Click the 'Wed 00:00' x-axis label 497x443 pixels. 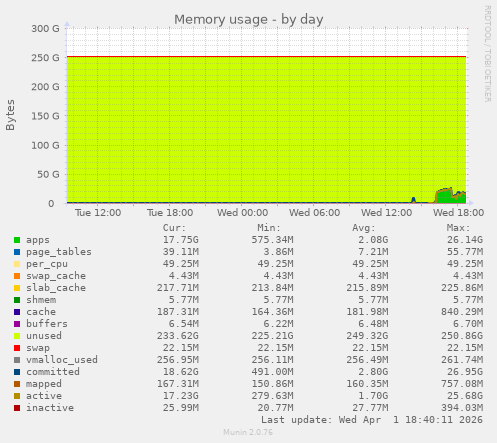point(242,213)
